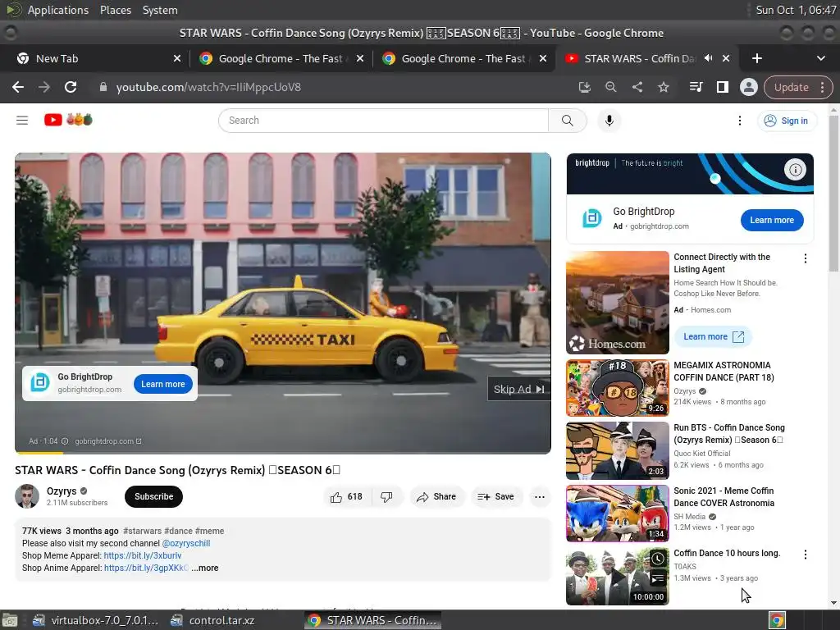Viewport: 840px width, 630px height.
Task: Open a new tab with the plus icon
Action: (x=757, y=58)
